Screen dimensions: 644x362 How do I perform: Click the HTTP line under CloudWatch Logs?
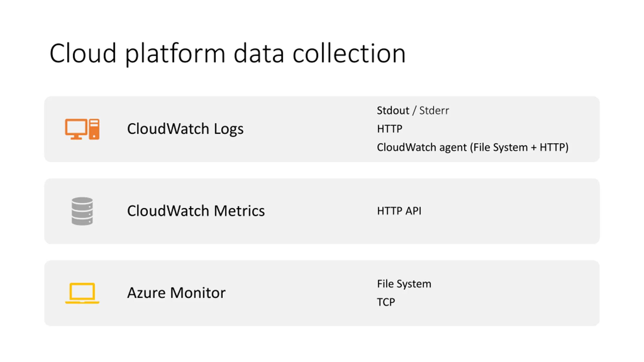tap(390, 129)
